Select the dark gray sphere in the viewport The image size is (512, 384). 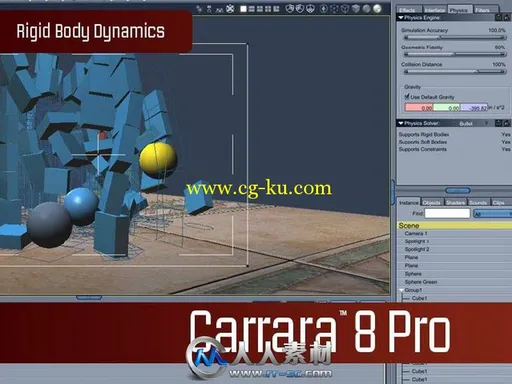tap(49, 225)
